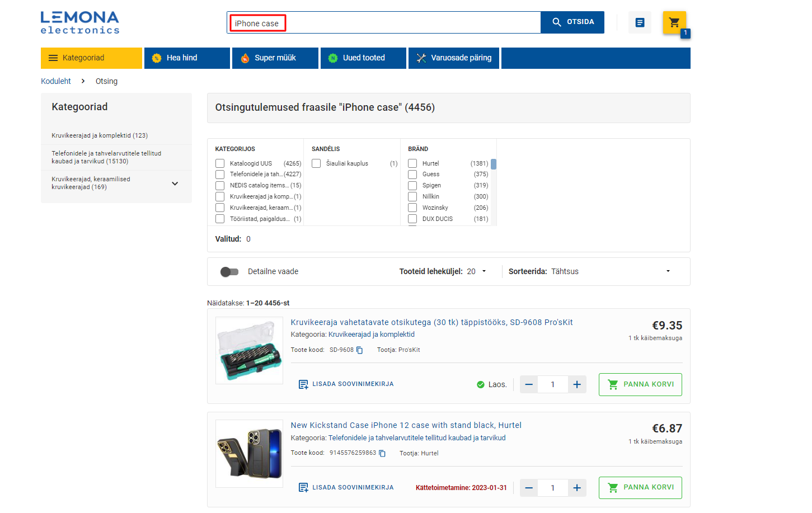The image size is (812, 513).
Task: Add Pro'sKit screwdriver set to wishlist
Action: 346,384
